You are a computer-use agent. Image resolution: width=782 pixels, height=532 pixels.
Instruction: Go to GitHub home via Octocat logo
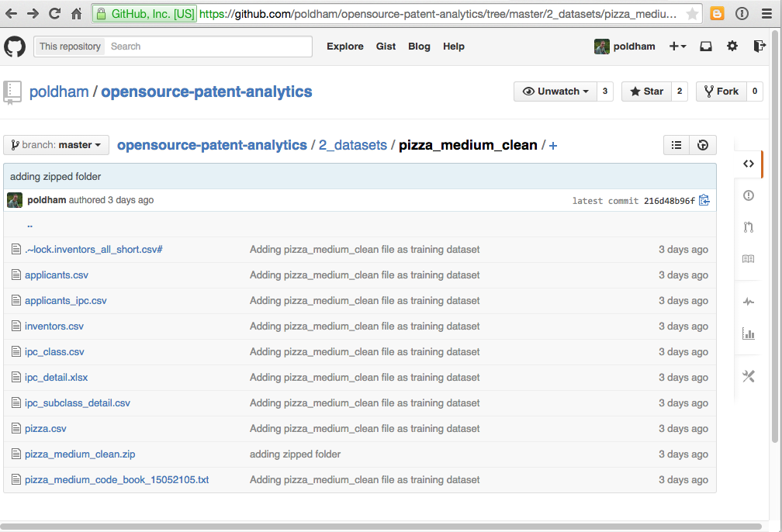[15, 47]
